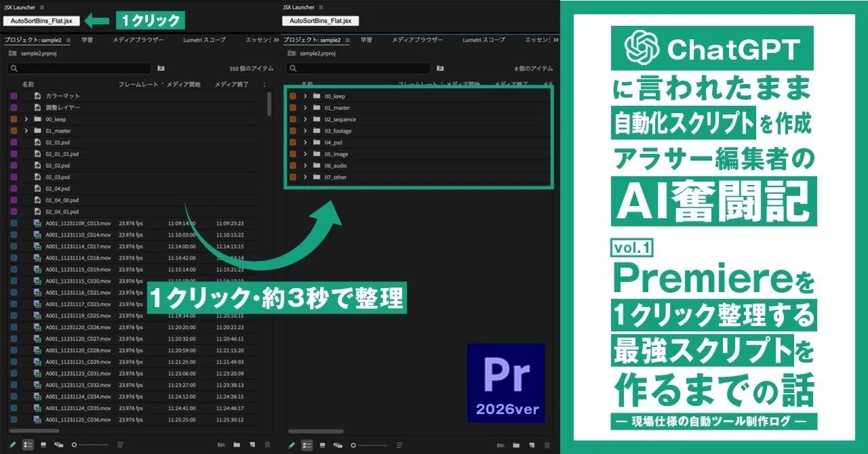This screenshot has width=868, height=454.
Task: Create a new bin in the left panel
Action: tap(237, 445)
